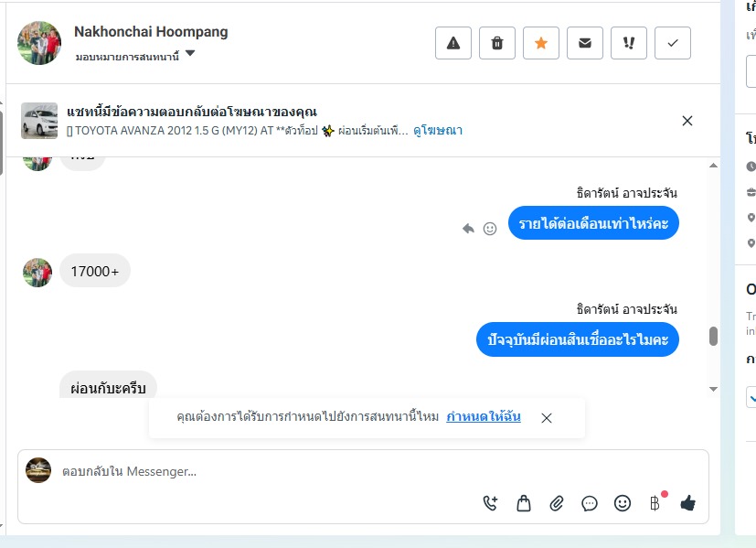This screenshot has width=756, height=548.
Task: Open the shopping bag products icon
Action: point(524,503)
